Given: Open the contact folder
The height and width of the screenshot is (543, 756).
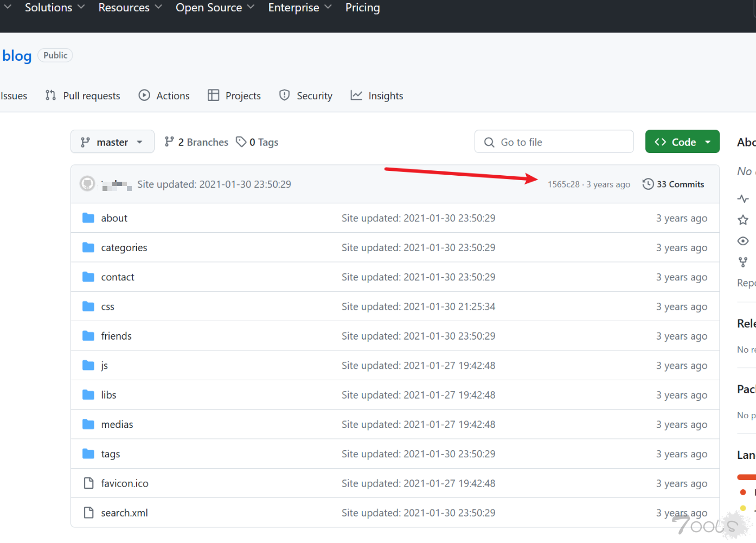Looking at the screenshot, I should (x=118, y=277).
